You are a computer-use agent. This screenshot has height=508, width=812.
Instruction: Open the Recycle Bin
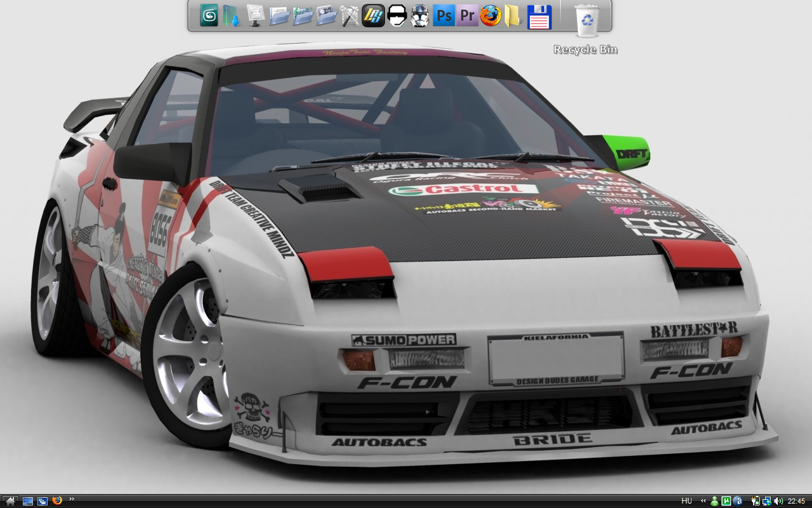(587, 20)
